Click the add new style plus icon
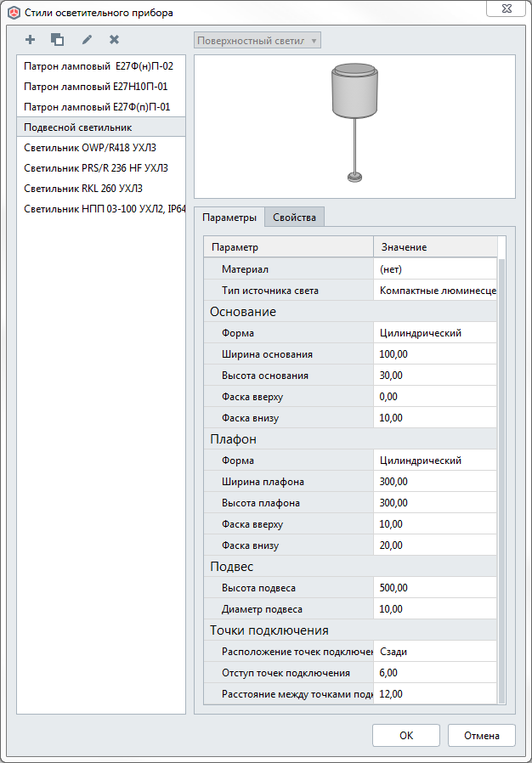This screenshot has width=532, height=763. click(31, 40)
